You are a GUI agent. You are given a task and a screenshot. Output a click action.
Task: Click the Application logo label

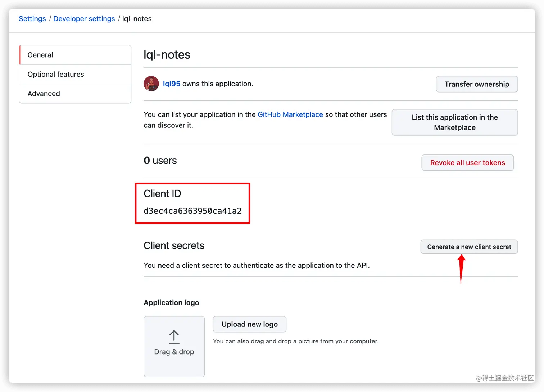click(171, 303)
